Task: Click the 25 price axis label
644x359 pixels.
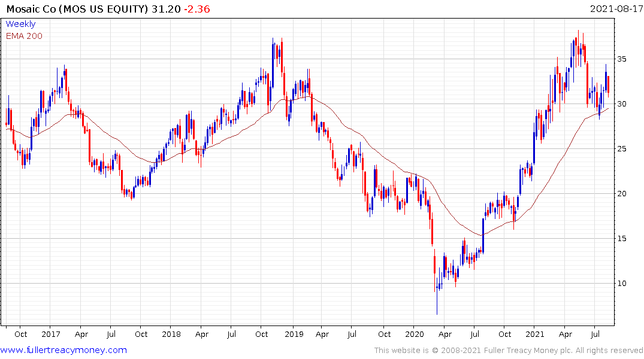Action: click(x=622, y=148)
